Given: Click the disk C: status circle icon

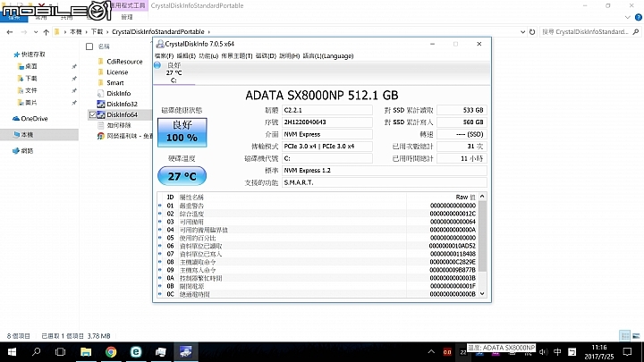Looking at the screenshot, I should point(157,65).
